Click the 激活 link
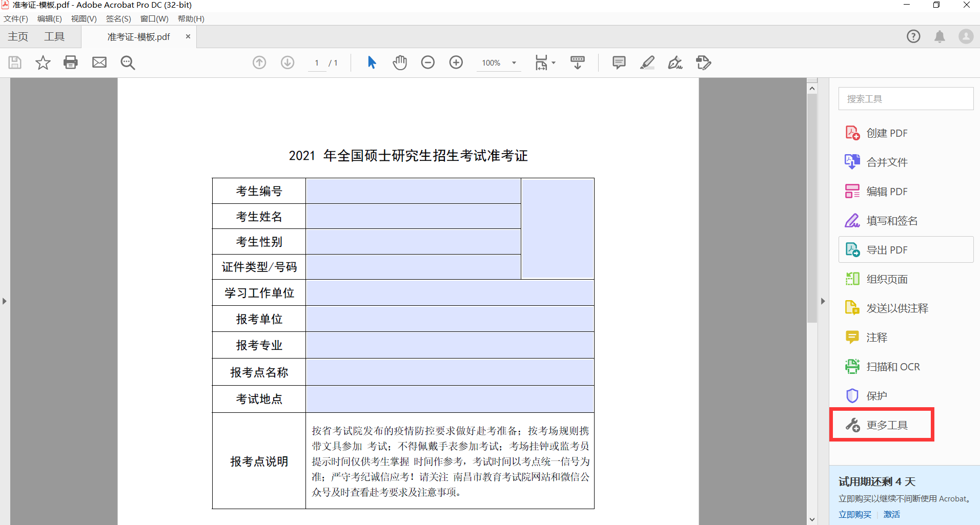 (x=891, y=514)
